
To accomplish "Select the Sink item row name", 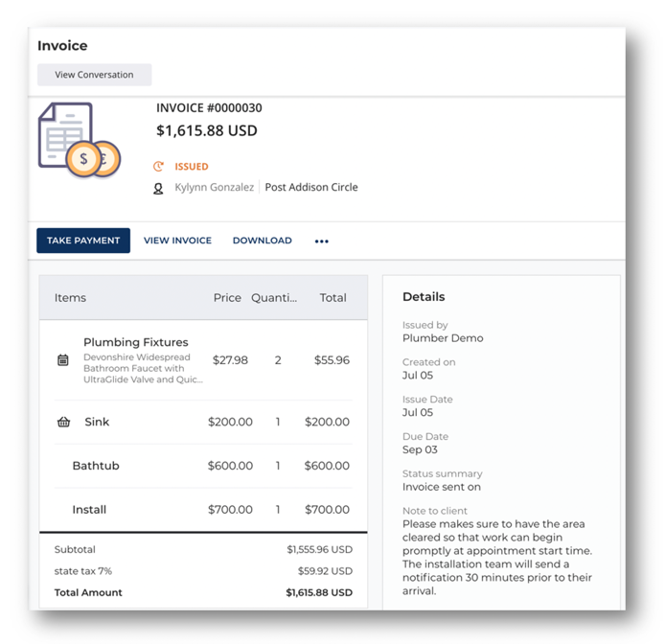I will click(97, 422).
